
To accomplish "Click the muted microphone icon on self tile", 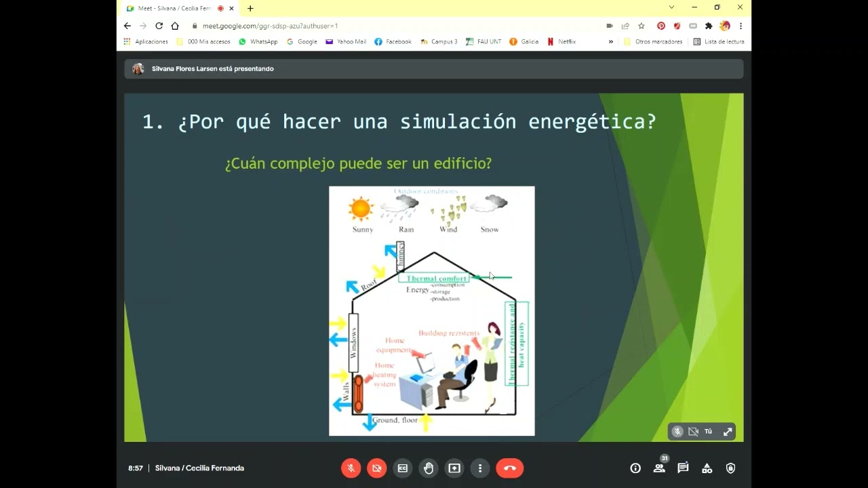I will [677, 432].
